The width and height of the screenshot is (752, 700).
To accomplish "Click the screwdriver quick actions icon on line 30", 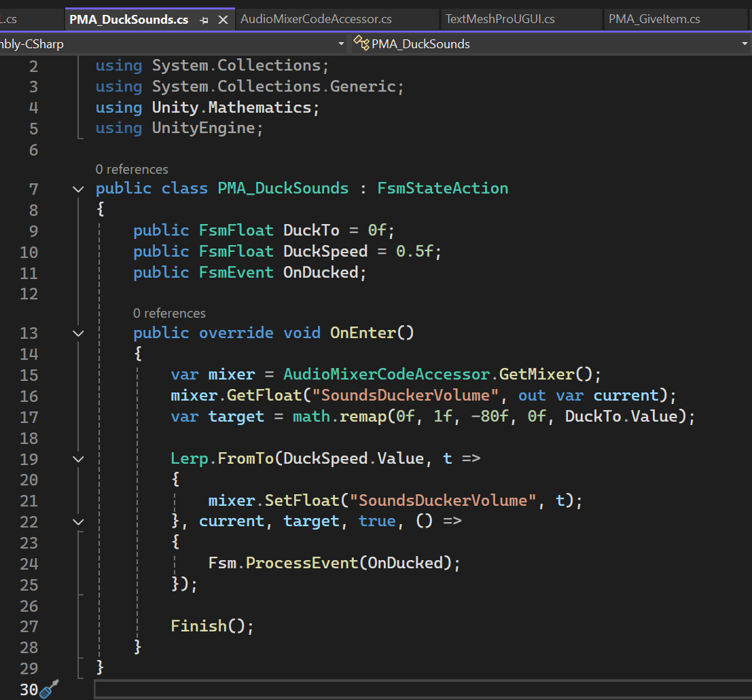I will point(49,688).
